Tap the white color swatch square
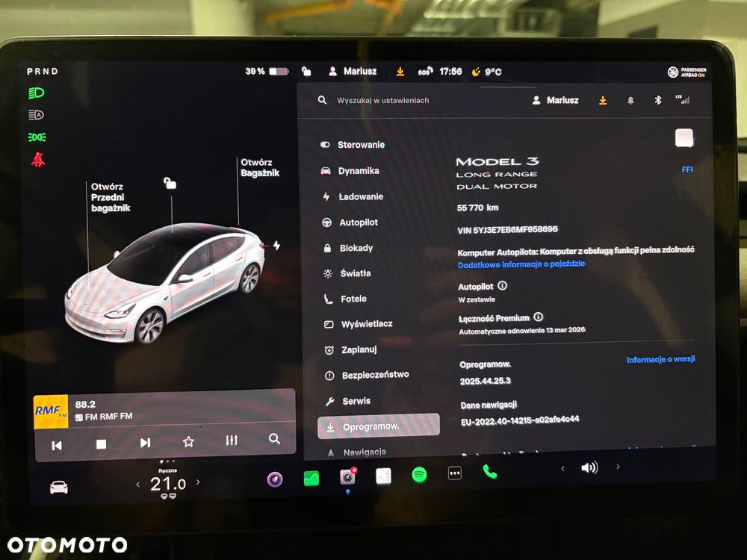 coord(684,138)
